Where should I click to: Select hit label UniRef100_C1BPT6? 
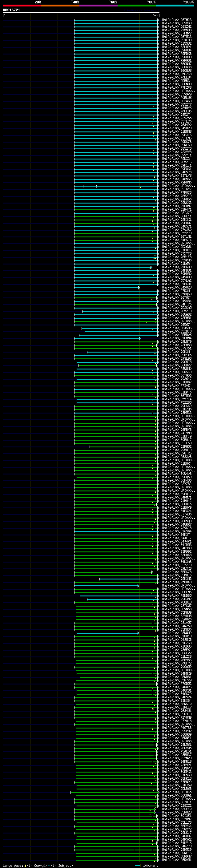point(177,392)
